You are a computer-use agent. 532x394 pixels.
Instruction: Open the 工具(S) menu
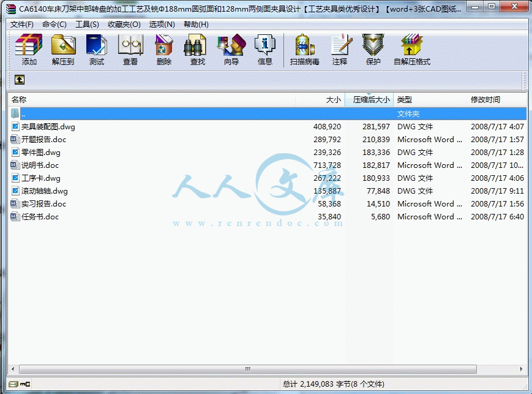click(87, 25)
